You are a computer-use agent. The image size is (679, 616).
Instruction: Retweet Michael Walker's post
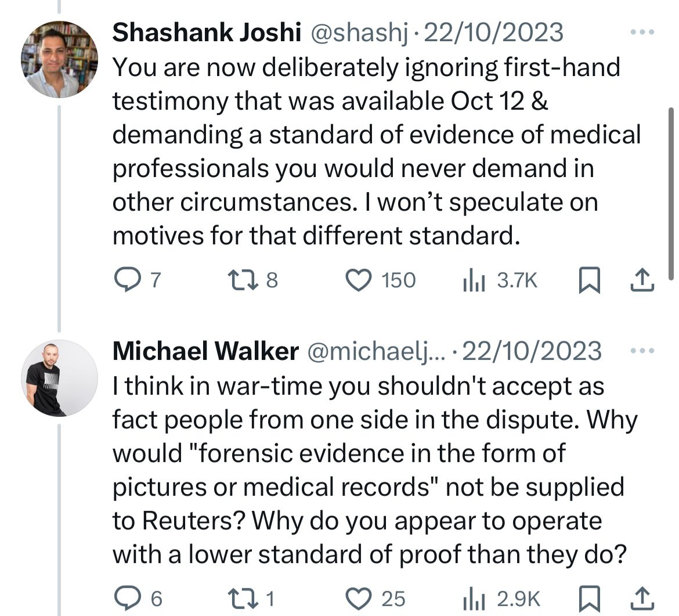(243, 599)
